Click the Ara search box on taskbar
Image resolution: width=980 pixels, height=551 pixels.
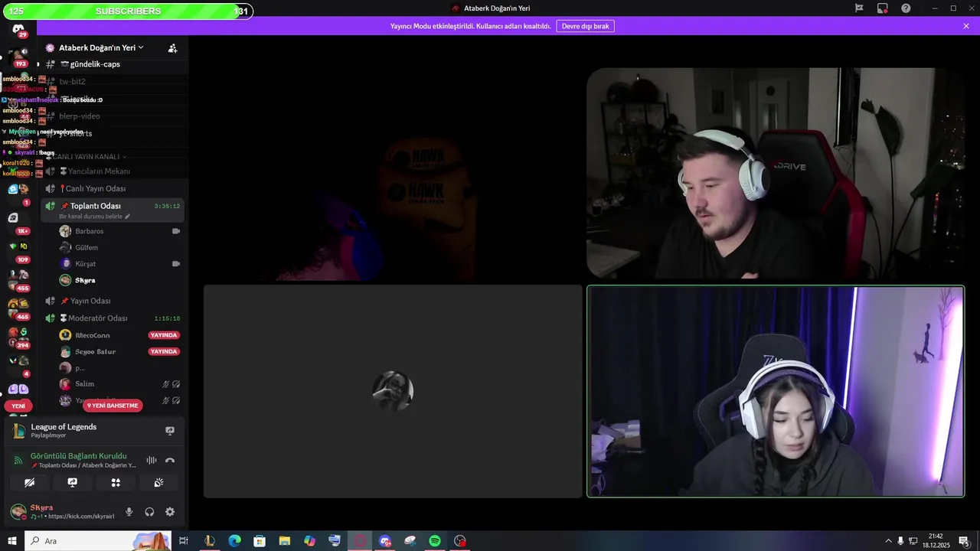(x=97, y=541)
